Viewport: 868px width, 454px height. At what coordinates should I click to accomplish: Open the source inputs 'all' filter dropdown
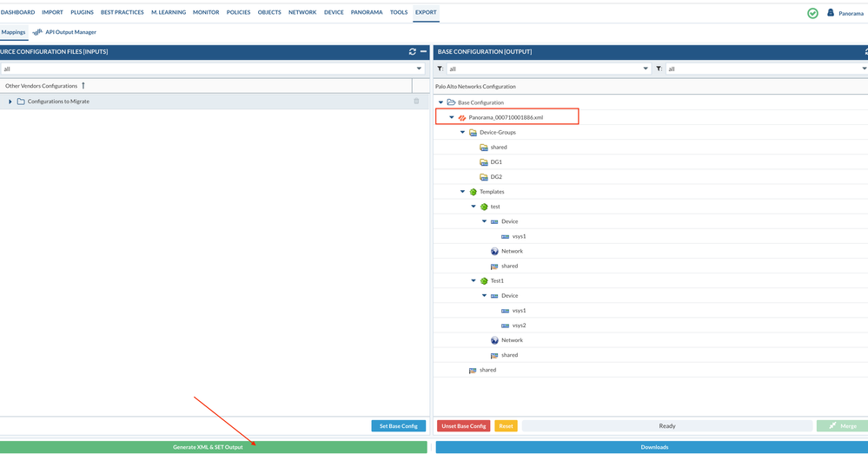[419, 69]
